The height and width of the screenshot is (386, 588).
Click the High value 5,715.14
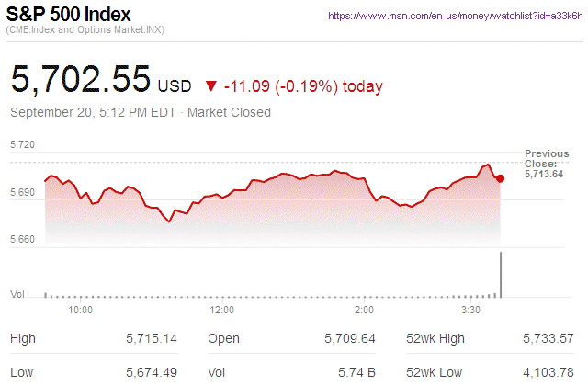point(151,339)
